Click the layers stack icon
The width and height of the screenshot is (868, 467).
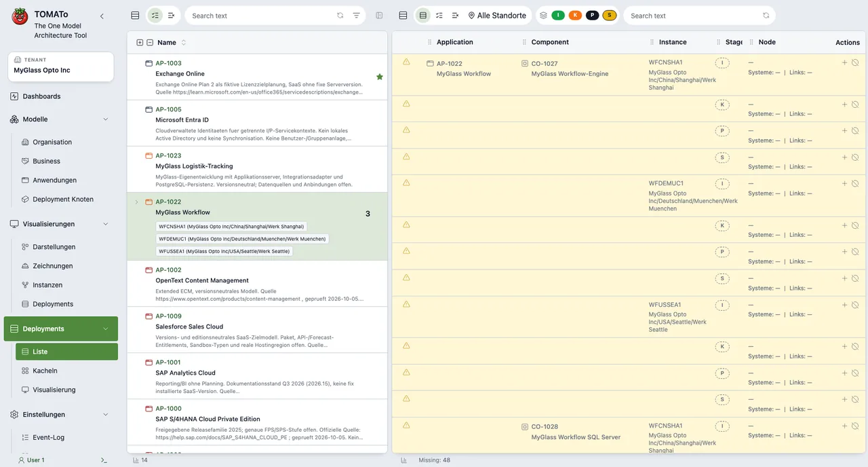point(543,16)
